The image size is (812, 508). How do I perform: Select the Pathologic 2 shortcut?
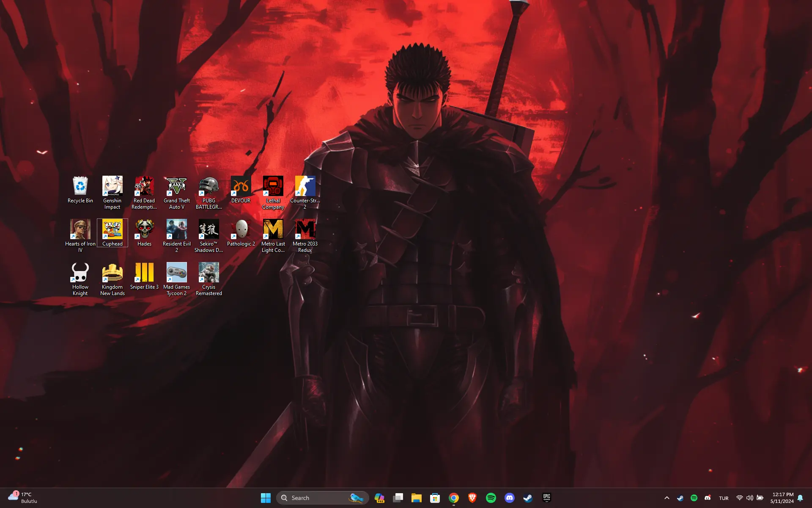pyautogui.click(x=241, y=233)
